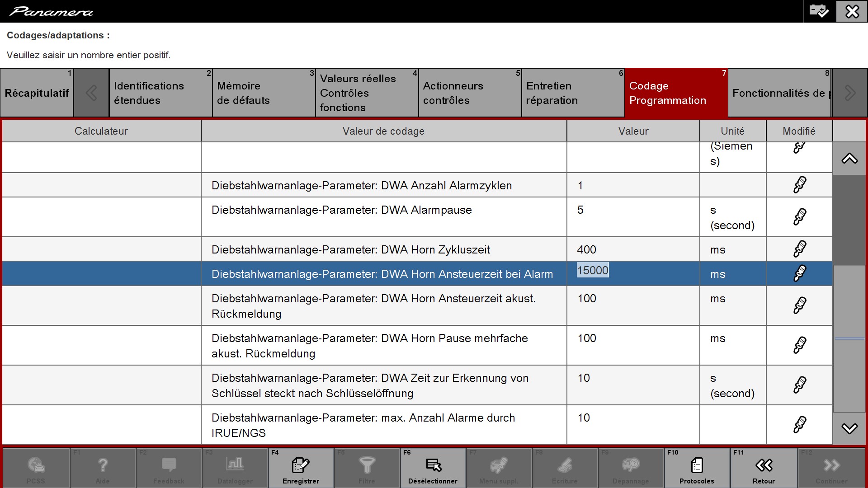The height and width of the screenshot is (488, 868).
Task: Click the Ecriture F8 button
Action: pos(565,468)
